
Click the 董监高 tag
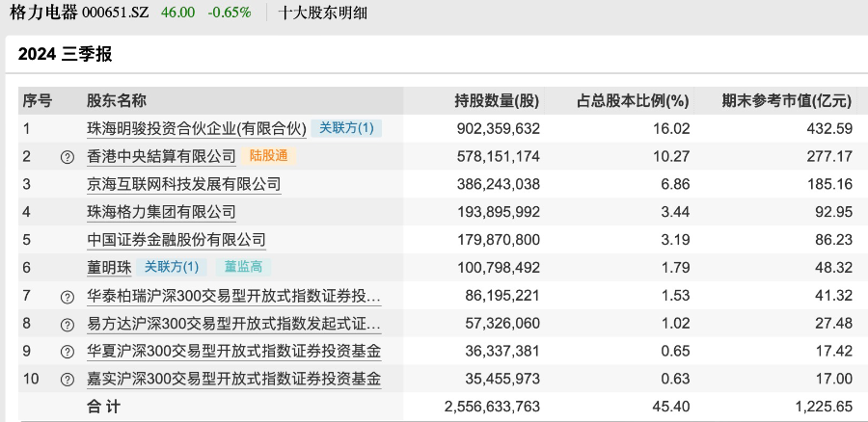(243, 267)
